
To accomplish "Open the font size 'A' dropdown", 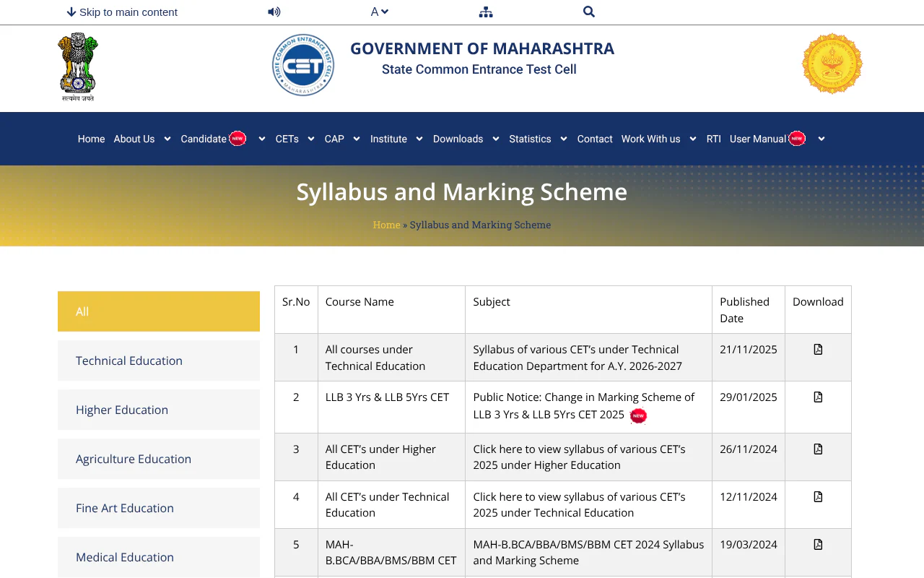I will (380, 12).
